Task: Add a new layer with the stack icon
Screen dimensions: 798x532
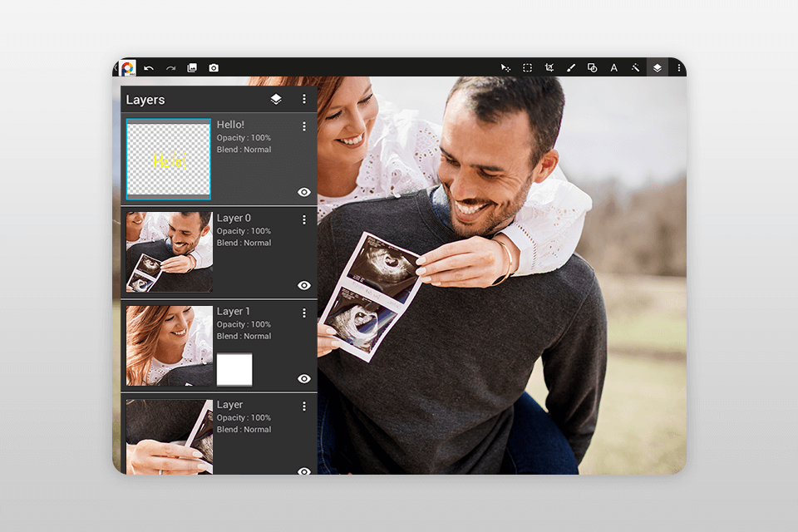Action: (x=276, y=99)
